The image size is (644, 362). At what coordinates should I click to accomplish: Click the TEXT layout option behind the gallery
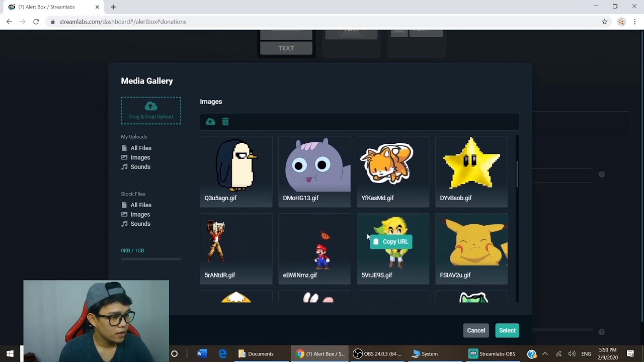(x=286, y=48)
